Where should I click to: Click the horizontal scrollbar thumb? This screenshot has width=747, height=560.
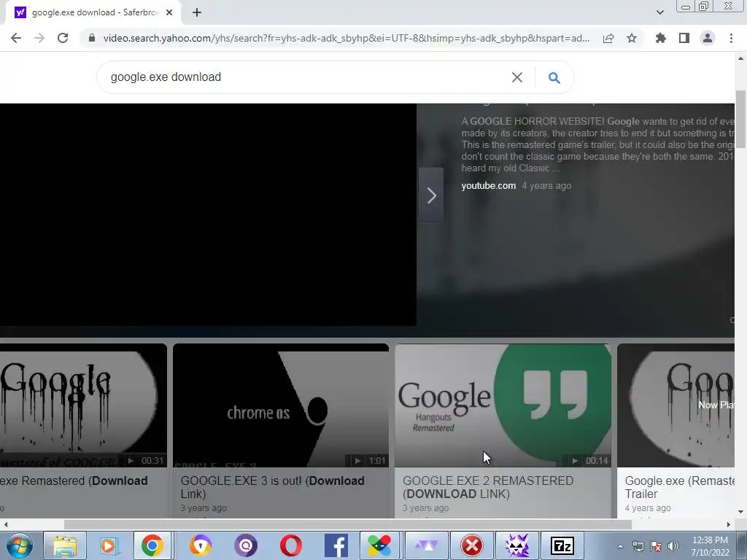(x=348, y=524)
